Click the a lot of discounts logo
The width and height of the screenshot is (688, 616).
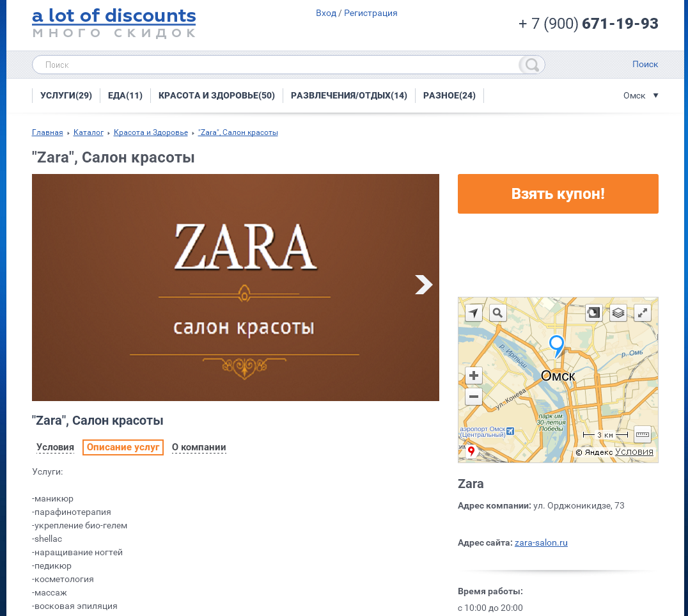[x=114, y=23]
